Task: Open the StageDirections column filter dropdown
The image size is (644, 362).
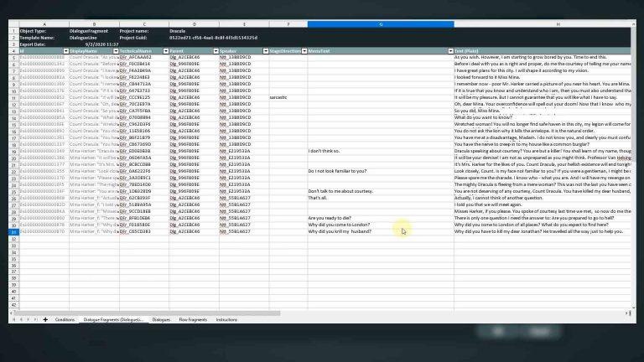Action: [304, 51]
